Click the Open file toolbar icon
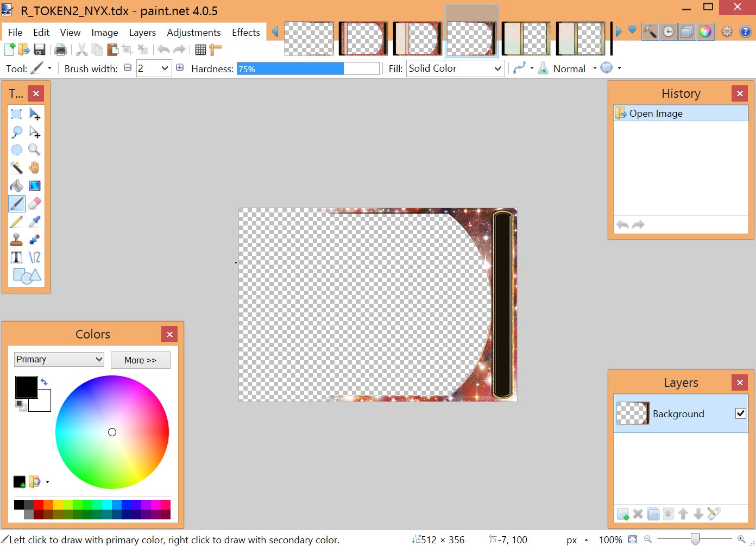Screen dimensions: 756x546 pyautogui.click(x=24, y=49)
